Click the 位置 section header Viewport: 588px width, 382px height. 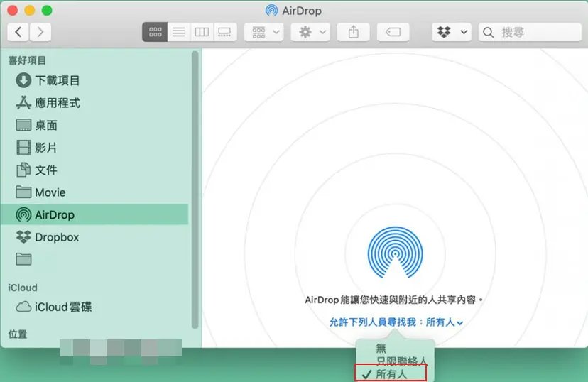pyautogui.click(x=18, y=334)
